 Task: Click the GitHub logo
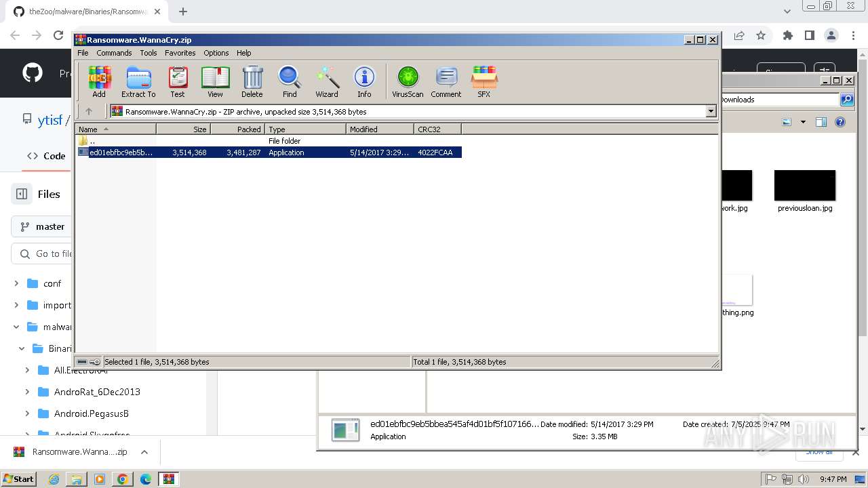point(33,73)
